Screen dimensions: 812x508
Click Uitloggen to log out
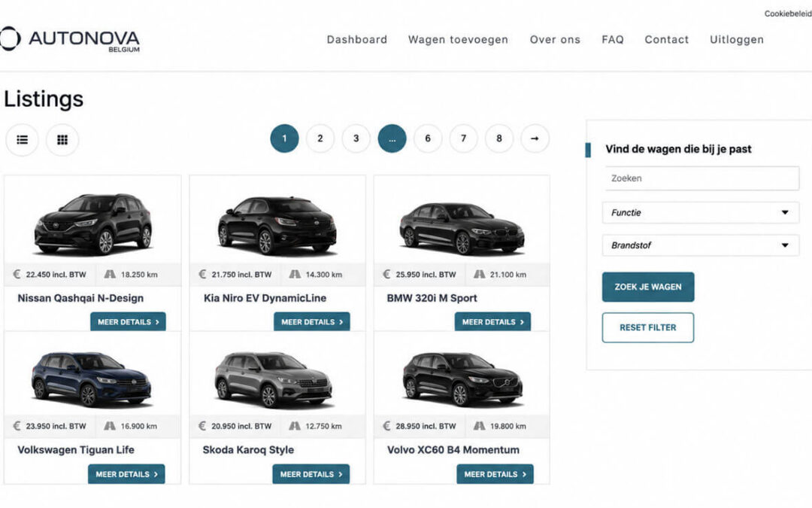(736, 40)
